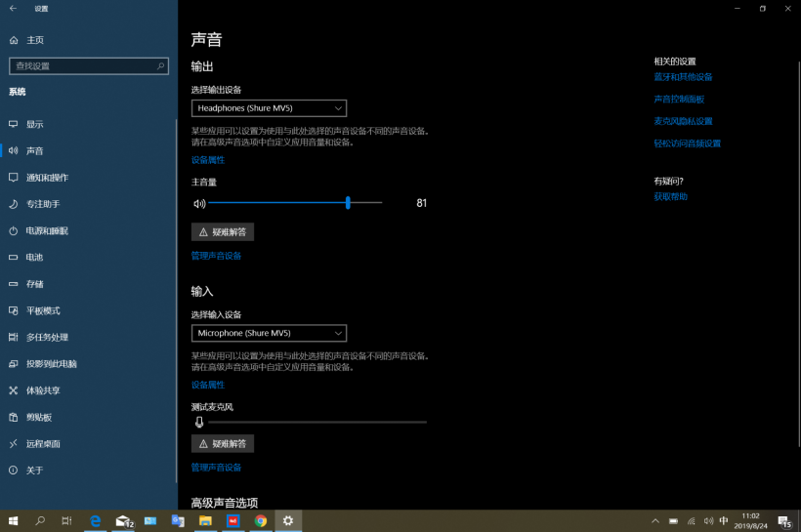Switch to 通知和操作 in the sidebar
Viewport: 801px width, 532px height.
point(47,178)
